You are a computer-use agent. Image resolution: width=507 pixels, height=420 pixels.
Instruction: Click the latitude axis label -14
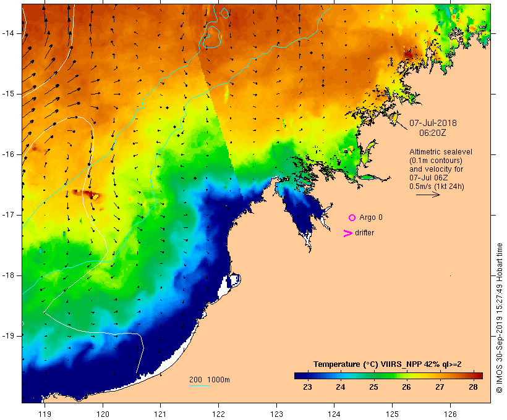coord(8,33)
